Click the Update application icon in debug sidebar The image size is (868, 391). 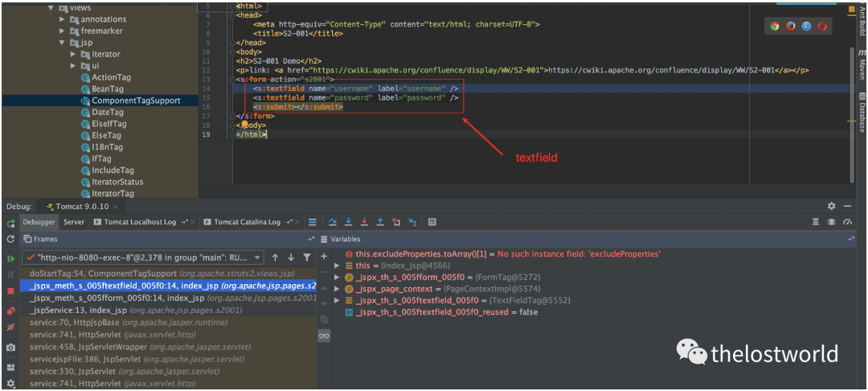pyautogui.click(x=10, y=239)
